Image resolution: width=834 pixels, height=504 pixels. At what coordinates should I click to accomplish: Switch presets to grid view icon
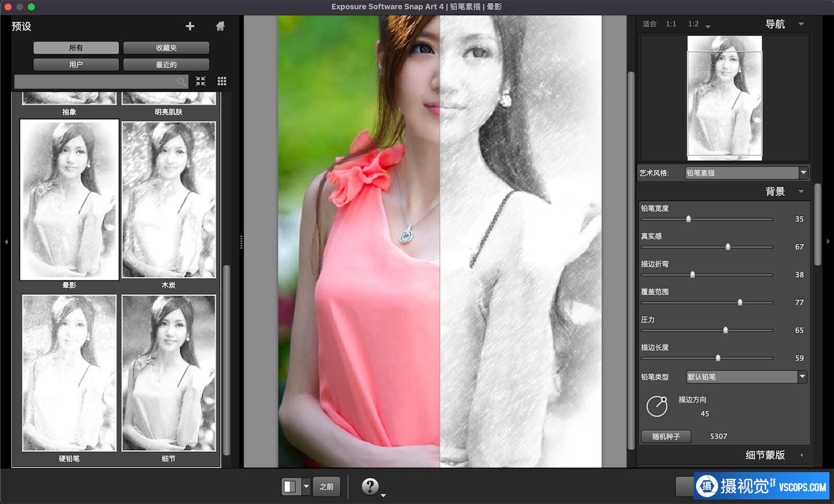[222, 81]
